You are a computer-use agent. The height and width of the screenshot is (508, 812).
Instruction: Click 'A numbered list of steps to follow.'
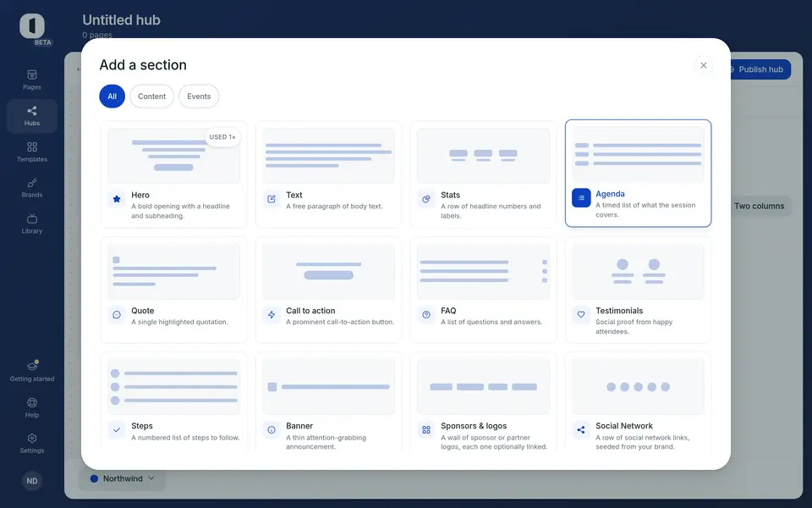pos(185,438)
